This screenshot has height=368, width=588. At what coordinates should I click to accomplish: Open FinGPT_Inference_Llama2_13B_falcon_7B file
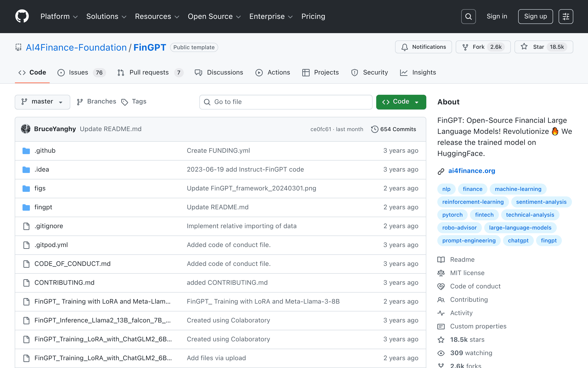pos(102,320)
